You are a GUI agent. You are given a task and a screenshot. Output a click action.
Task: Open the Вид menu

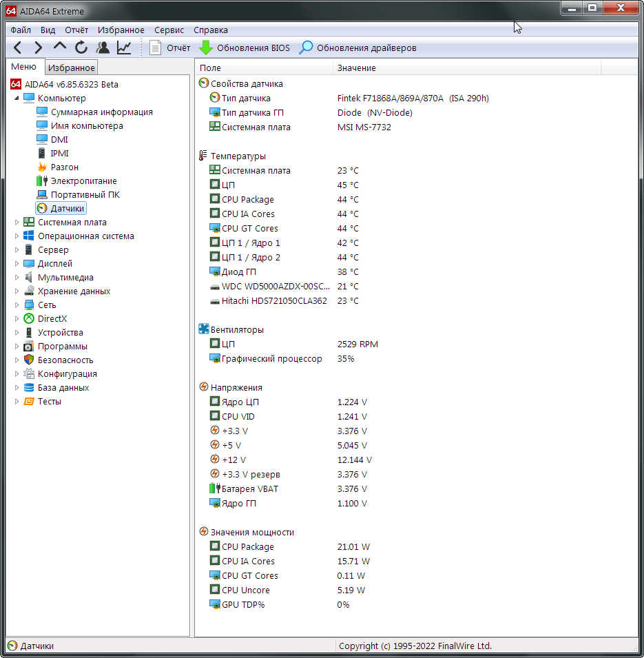[48, 30]
